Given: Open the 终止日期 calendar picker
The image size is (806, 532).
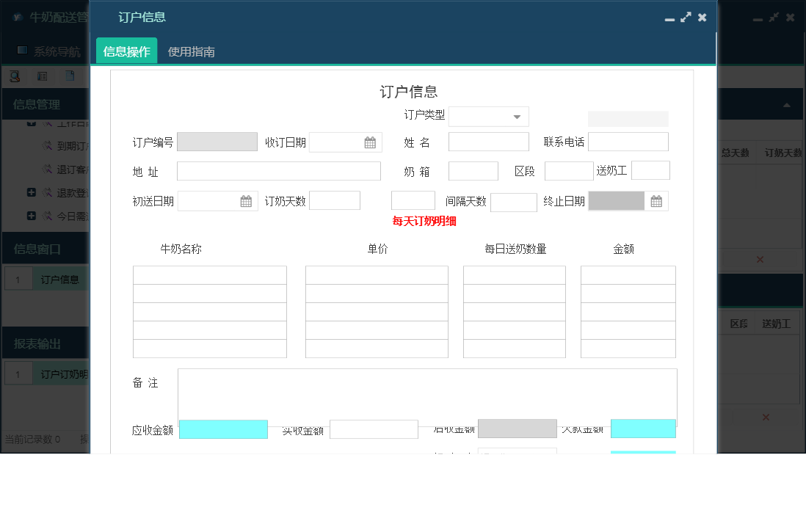Looking at the screenshot, I should (656, 200).
